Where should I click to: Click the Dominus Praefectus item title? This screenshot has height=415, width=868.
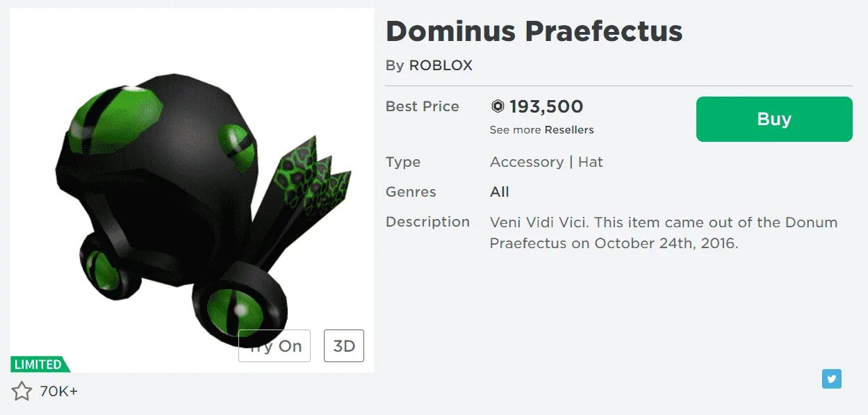[x=534, y=31]
